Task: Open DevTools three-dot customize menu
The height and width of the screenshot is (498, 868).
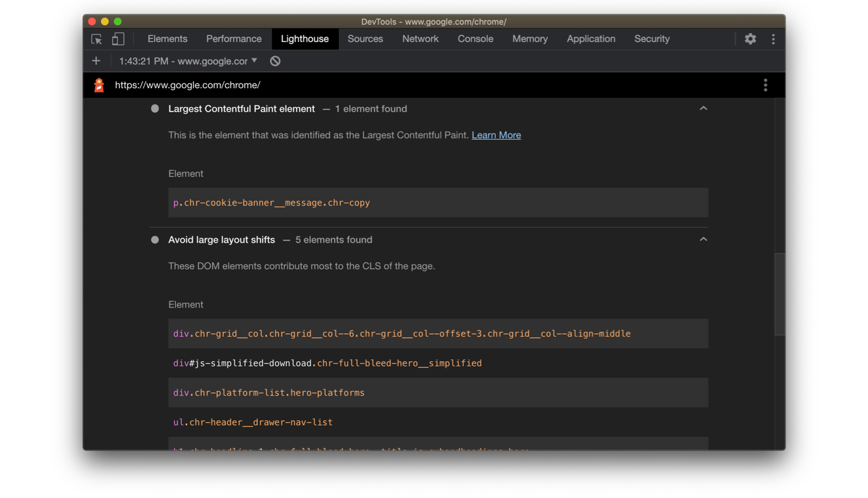Action: [x=773, y=39]
